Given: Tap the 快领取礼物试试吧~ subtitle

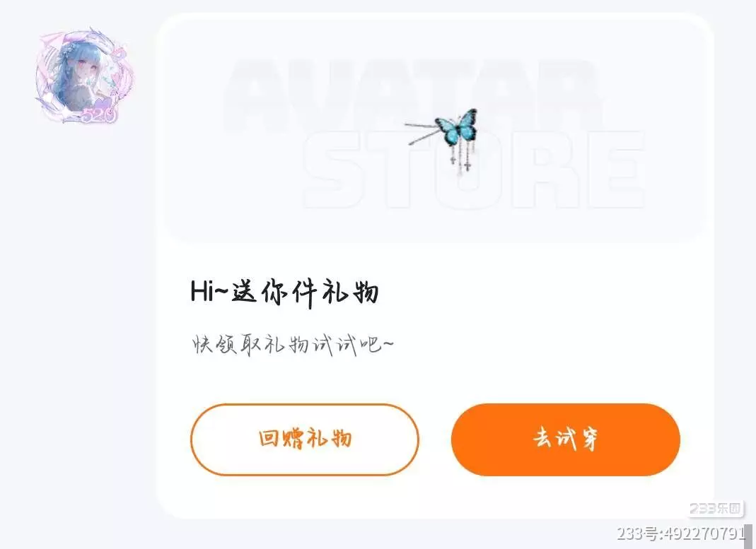Looking at the screenshot, I should tap(292, 345).
